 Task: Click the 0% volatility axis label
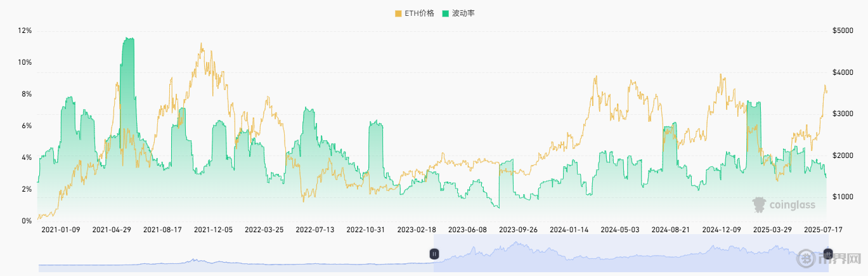point(27,221)
